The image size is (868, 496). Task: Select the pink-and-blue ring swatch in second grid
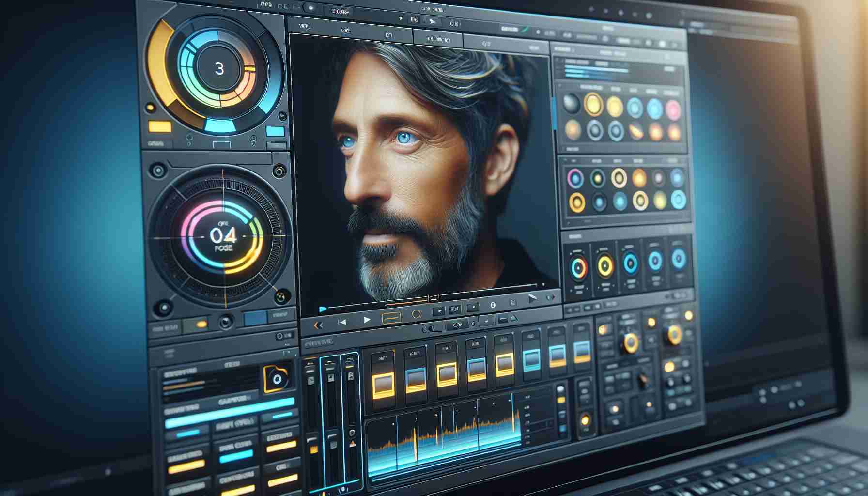575,178
